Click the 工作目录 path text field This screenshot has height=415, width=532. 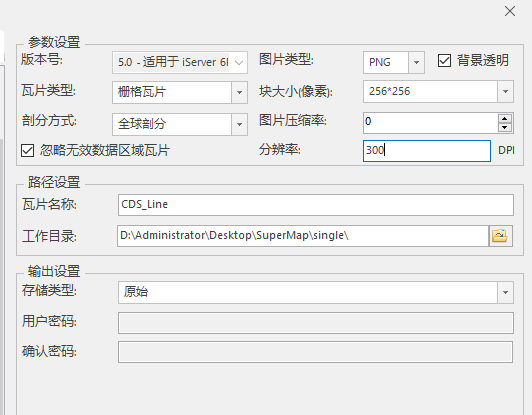click(303, 236)
